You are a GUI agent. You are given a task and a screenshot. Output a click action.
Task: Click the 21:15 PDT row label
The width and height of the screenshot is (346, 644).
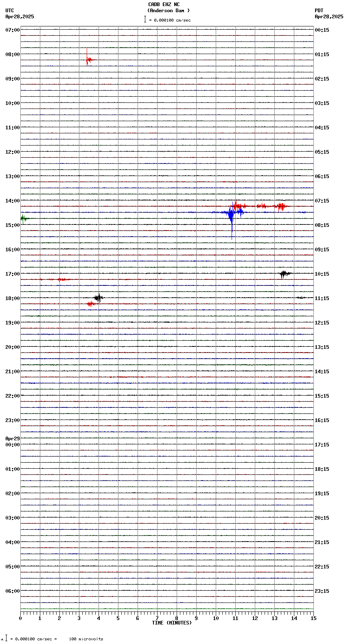point(322,542)
